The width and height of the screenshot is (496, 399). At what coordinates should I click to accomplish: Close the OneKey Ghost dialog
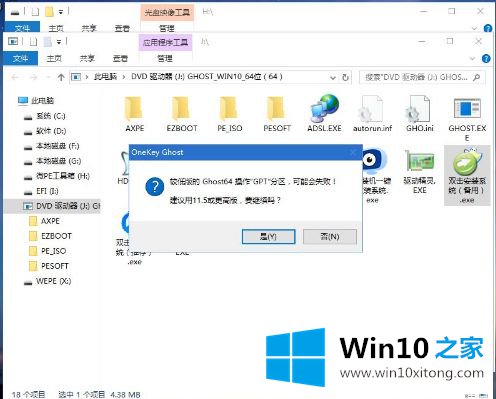tap(353, 153)
